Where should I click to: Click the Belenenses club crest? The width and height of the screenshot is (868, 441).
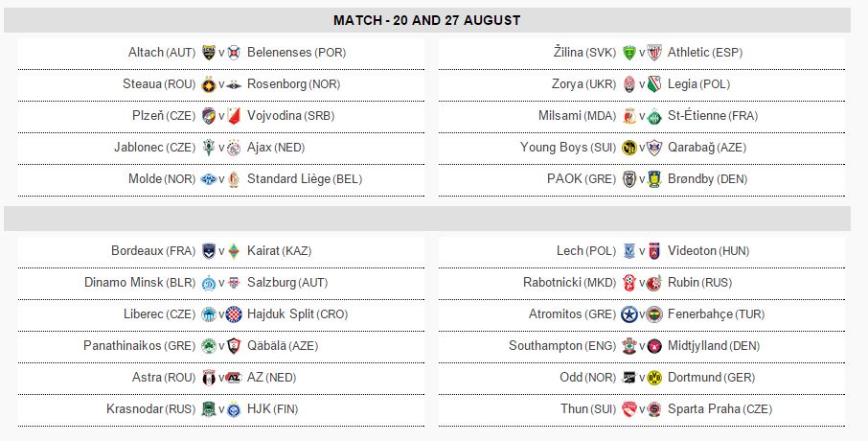point(235,53)
